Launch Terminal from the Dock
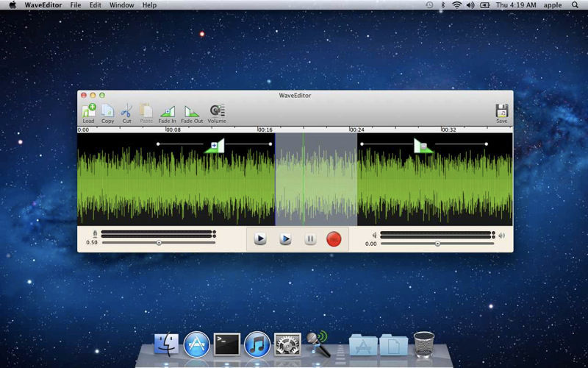Screen dimensions: 588x368 point(227,344)
